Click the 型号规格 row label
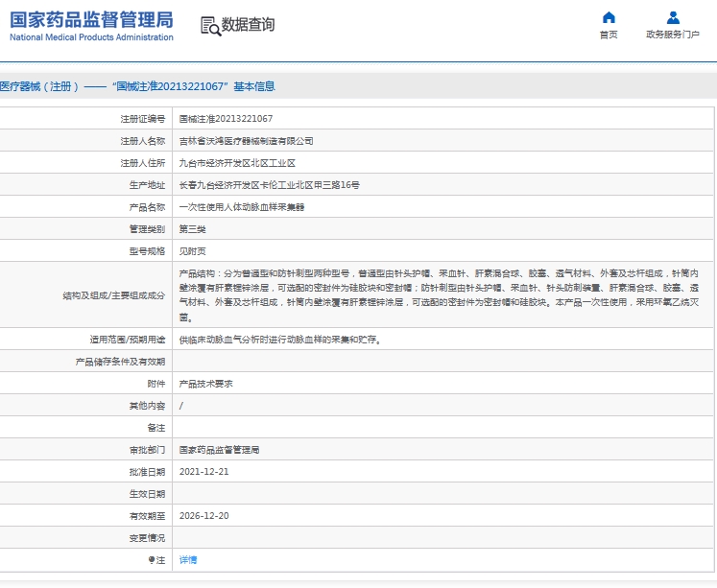Screen dimensions: 717x588 147,251
